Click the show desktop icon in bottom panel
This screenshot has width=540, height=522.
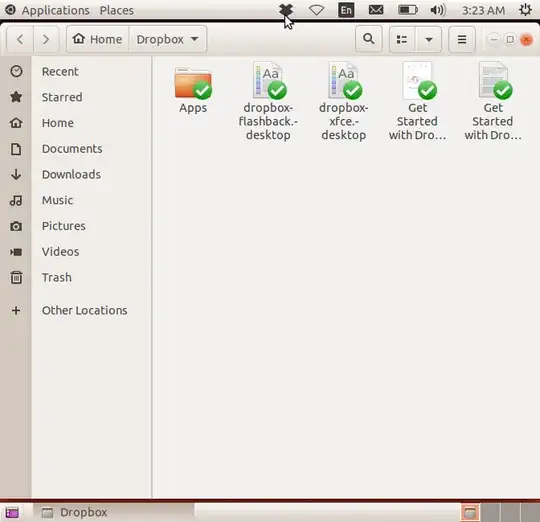pos(12,513)
